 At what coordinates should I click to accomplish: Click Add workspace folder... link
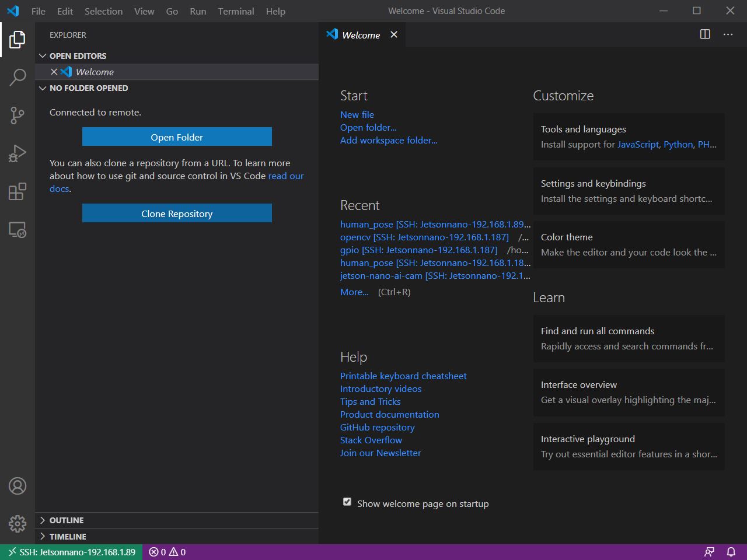(x=389, y=140)
